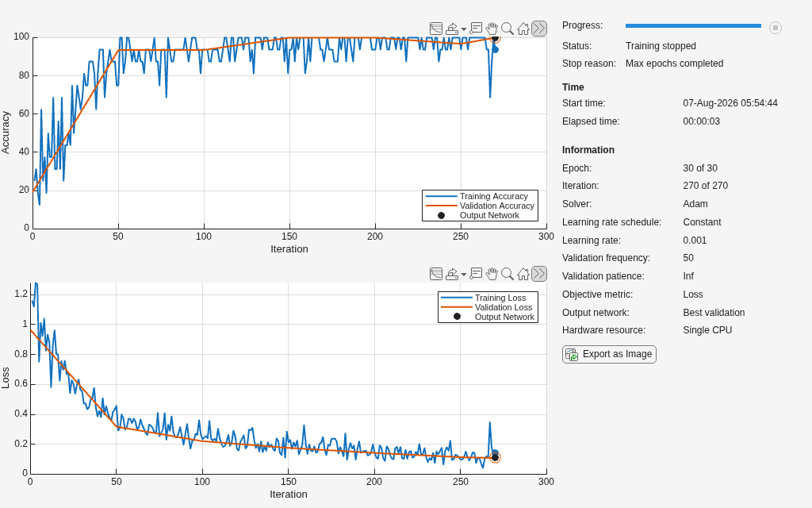
Task: Collapse the Accuracy plot toolbar with double-arrow
Action: (539, 29)
